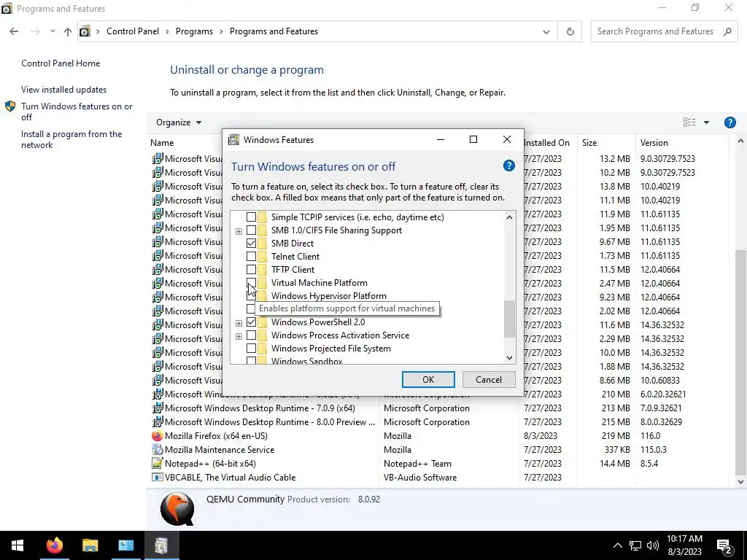Click Mozilla Firefox program icon in list
Screen dimensions: 747x560
click(158, 436)
